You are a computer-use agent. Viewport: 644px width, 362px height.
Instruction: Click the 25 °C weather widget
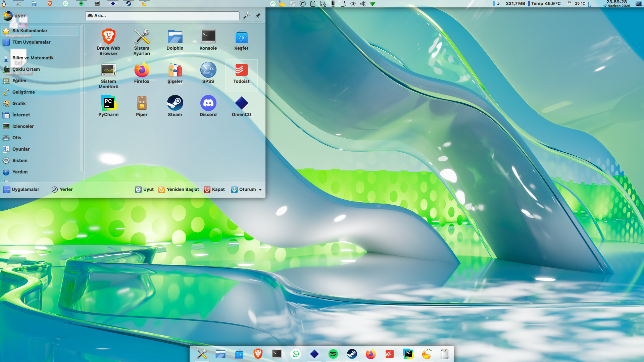(x=577, y=4)
